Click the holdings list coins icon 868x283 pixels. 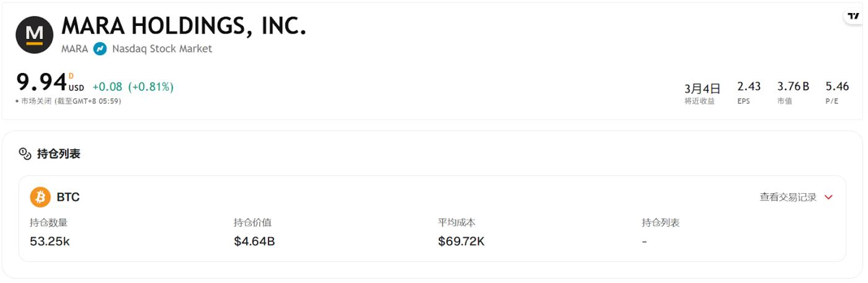tap(25, 154)
